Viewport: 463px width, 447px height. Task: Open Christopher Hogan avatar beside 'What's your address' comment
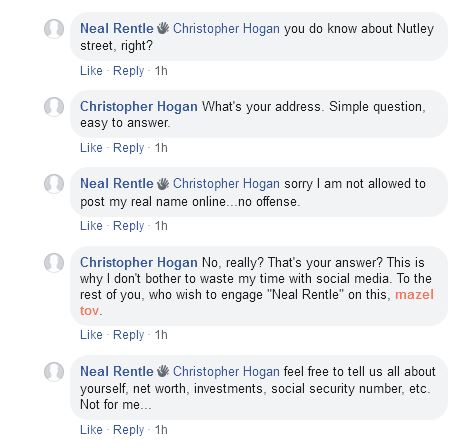(54, 107)
